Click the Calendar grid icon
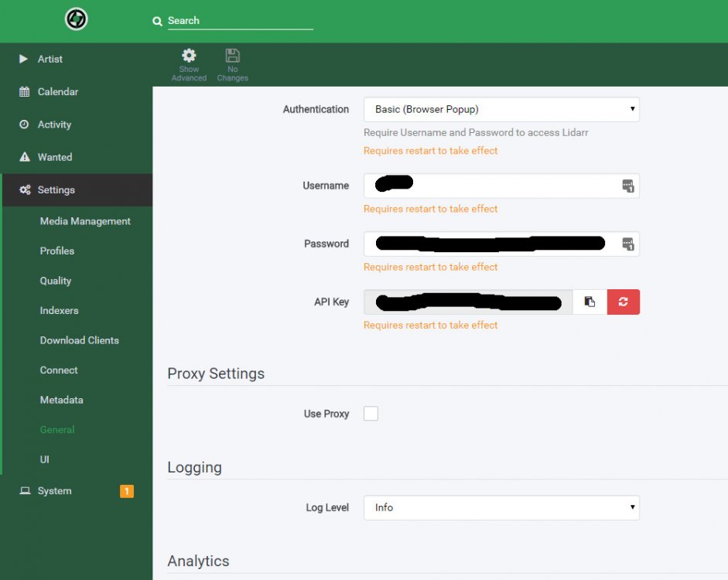This screenshot has width=728, height=580. (x=24, y=92)
